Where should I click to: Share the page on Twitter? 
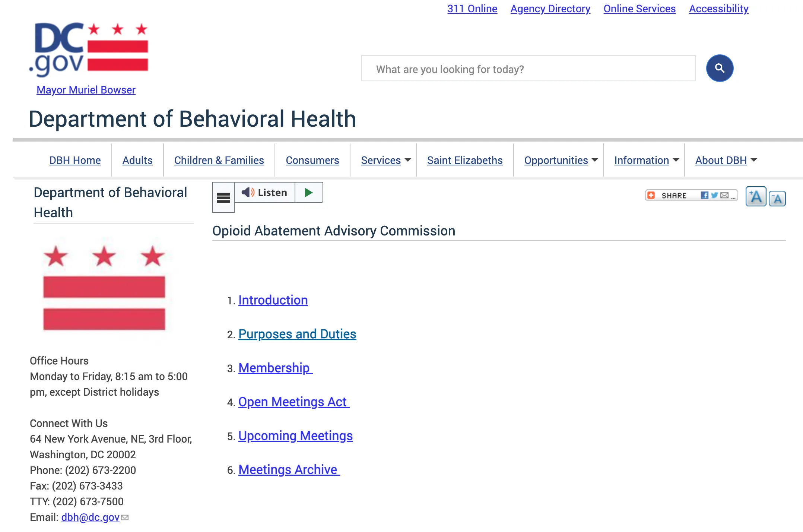pyautogui.click(x=714, y=195)
